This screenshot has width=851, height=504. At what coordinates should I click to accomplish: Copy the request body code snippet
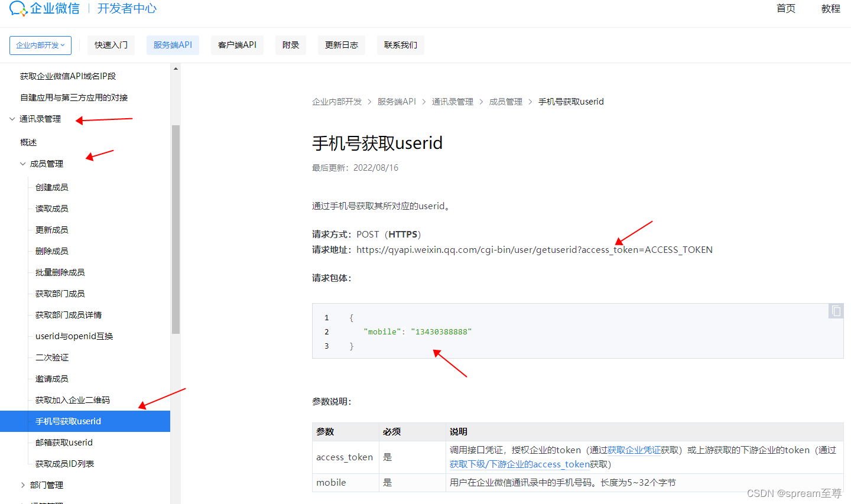point(836,311)
